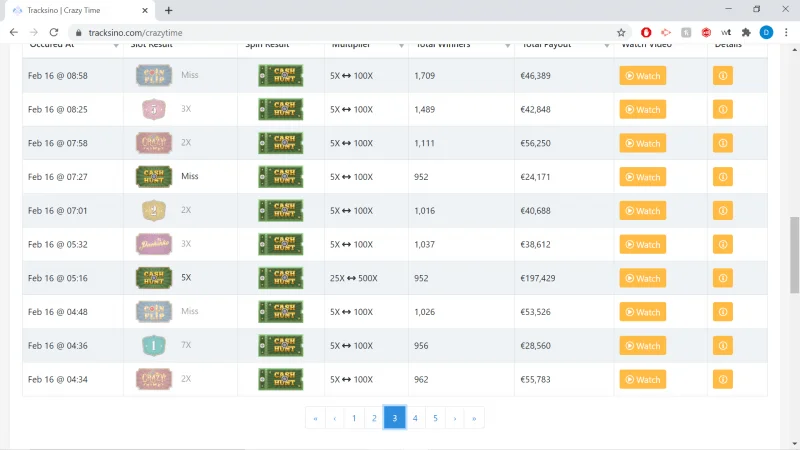Screen dimensions: 800x450
Task: Open Chrome extensions puzzle icon
Action: [746, 33]
